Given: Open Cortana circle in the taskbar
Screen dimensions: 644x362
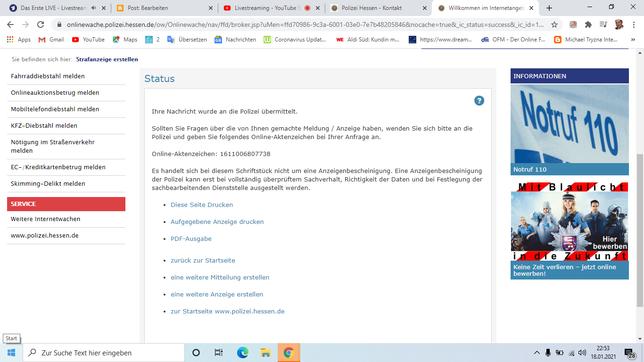Looking at the screenshot, I should pyautogui.click(x=196, y=353).
